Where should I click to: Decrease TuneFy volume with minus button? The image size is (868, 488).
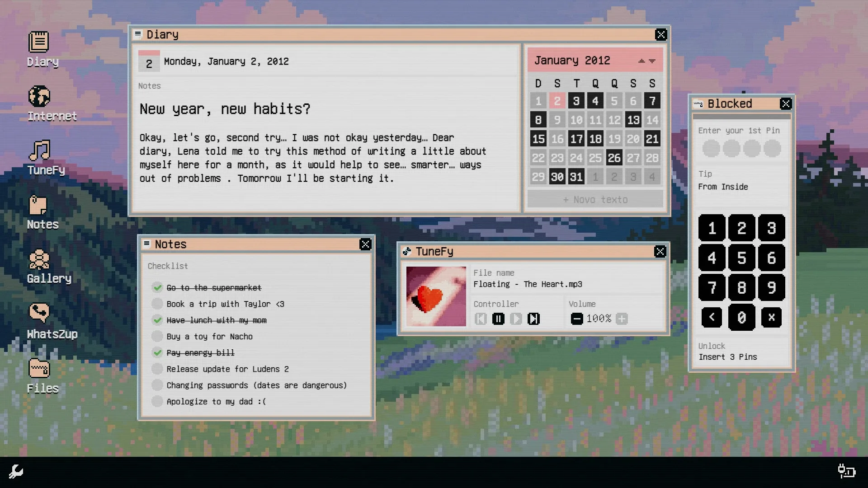pos(576,319)
